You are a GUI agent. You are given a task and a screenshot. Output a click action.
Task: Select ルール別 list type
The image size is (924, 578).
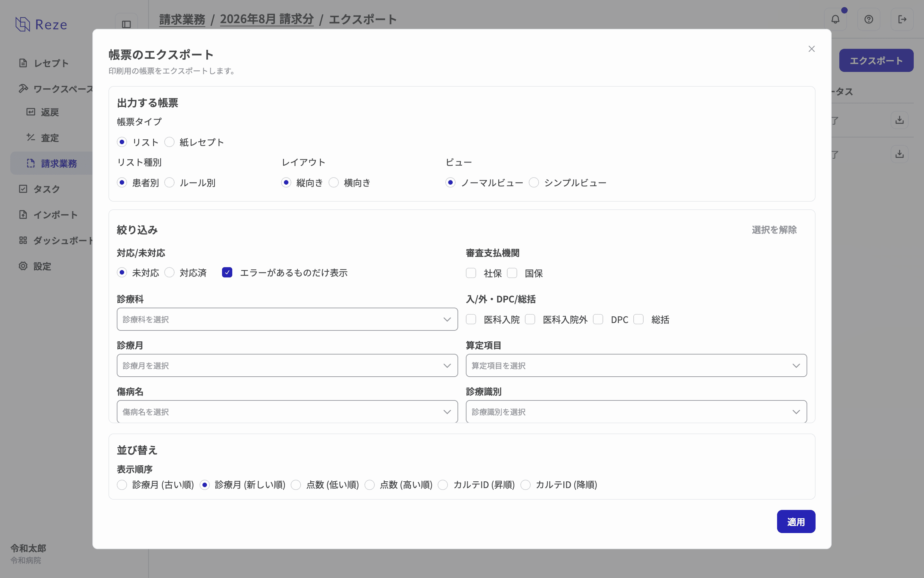169,183
